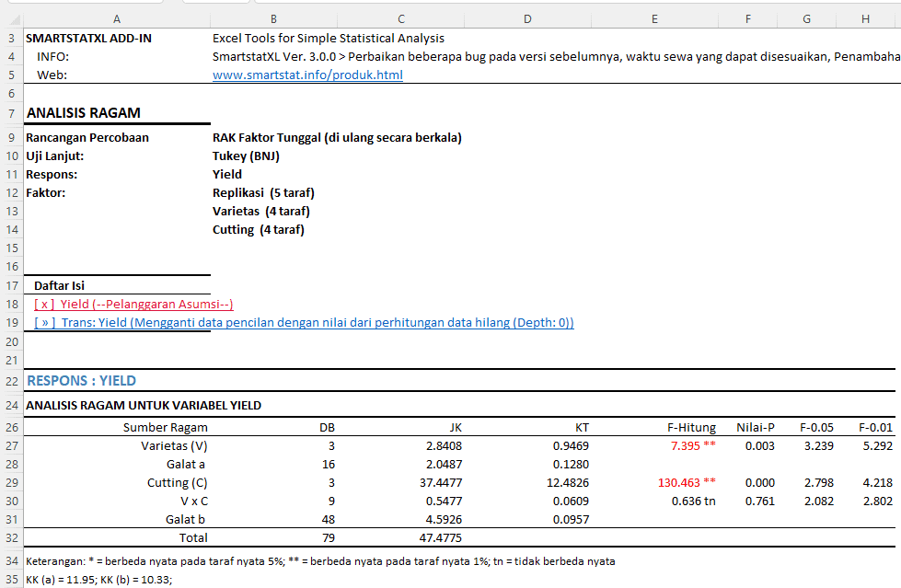901x588 pixels.
Task: Select the row 22 header
Action: pyautogui.click(x=11, y=381)
